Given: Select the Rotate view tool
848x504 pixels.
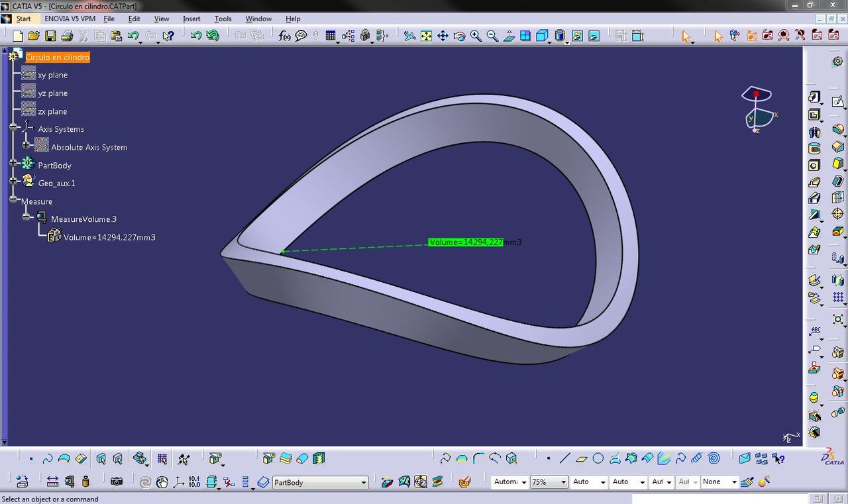Looking at the screenshot, I should [x=459, y=36].
